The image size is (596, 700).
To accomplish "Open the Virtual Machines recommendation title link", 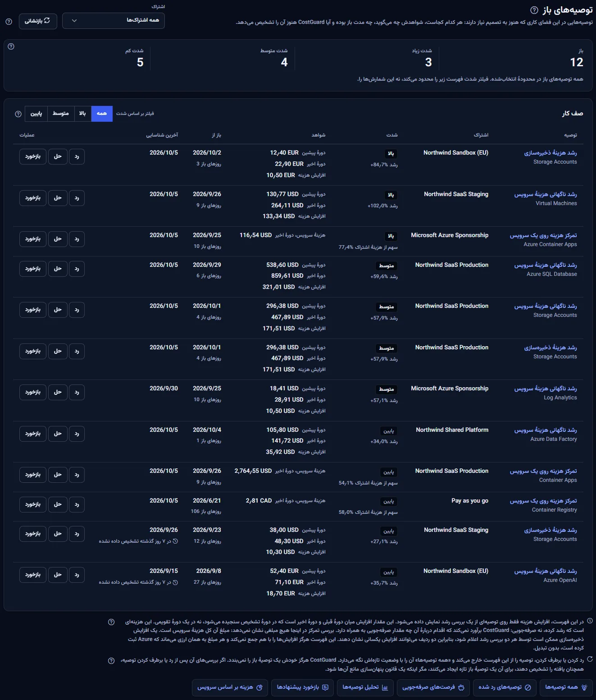I will click(546, 194).
